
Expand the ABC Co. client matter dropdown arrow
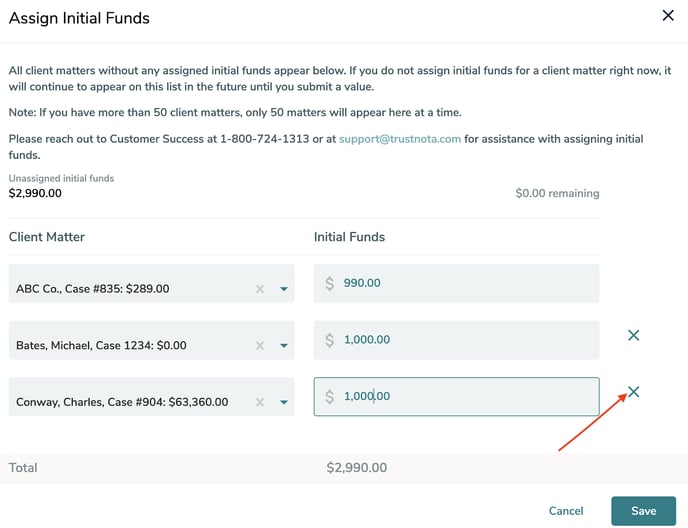click(x=283, y=289)
